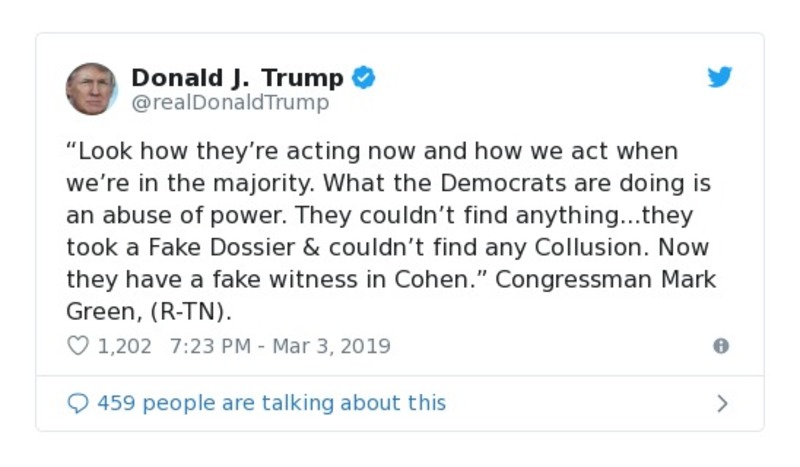The width and height of the screenshot is (800, 467).
Task: Like the tweet with the heart icon
Action: tap(77, 346)
